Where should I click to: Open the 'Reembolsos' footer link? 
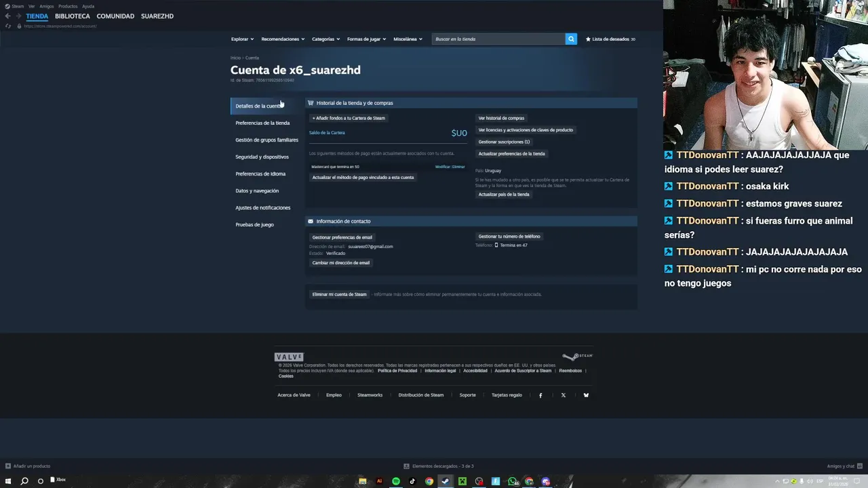(x=570, y=371)
